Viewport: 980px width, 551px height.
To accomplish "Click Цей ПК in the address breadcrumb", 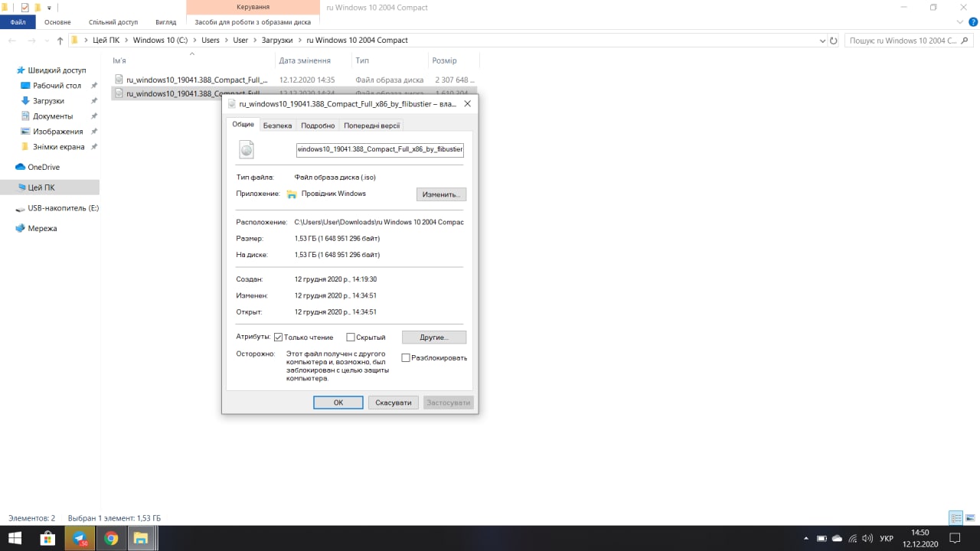I will pos(104,40).
